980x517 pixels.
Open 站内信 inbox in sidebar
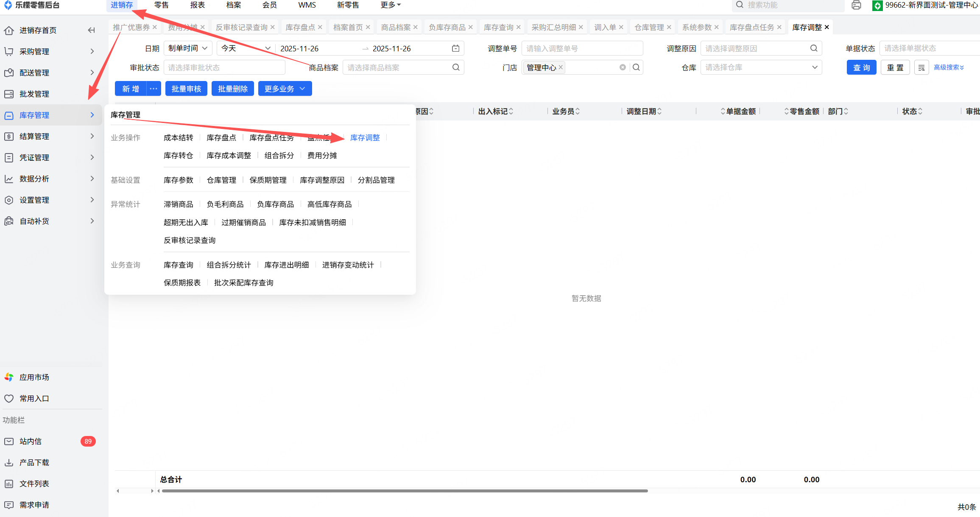31,441
